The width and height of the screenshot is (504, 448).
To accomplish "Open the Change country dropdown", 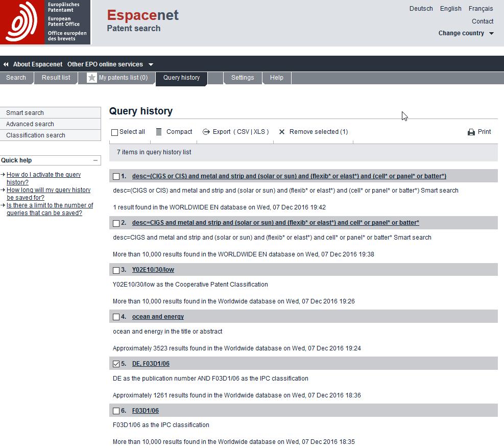I will (x=466, y=33).
